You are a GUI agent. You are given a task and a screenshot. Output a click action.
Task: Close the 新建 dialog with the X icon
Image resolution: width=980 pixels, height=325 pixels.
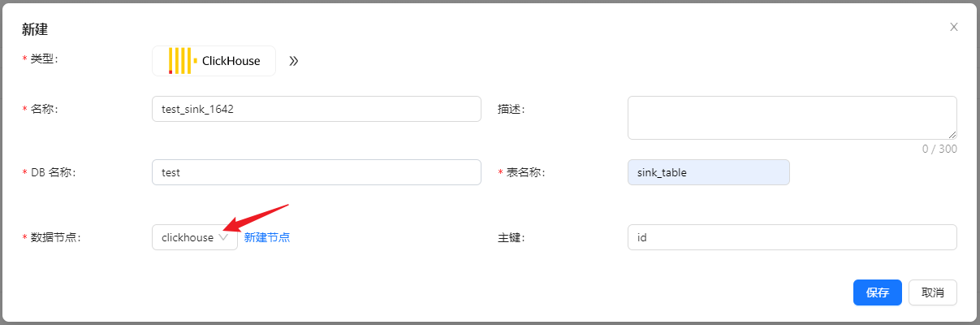954,27
